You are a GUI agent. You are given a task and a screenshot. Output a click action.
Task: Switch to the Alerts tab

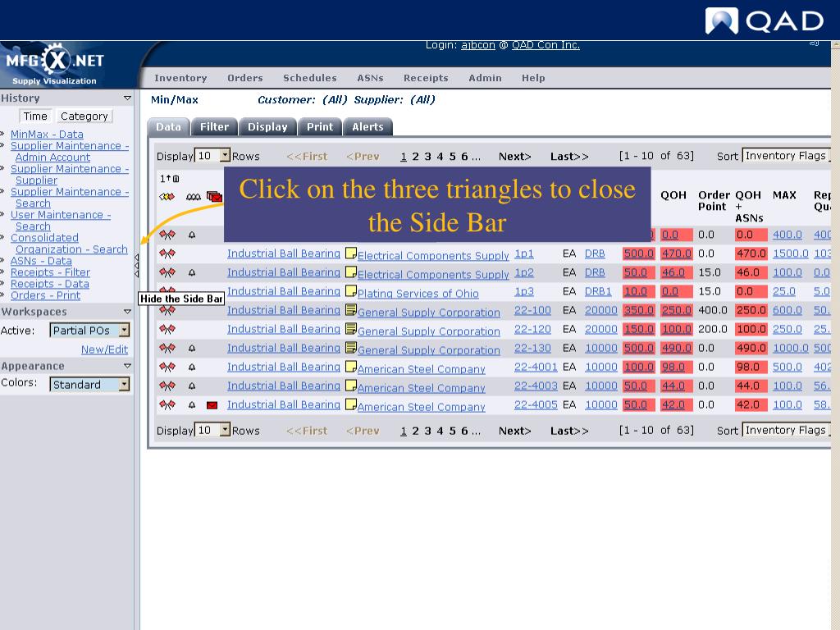[x=367, y=127]
